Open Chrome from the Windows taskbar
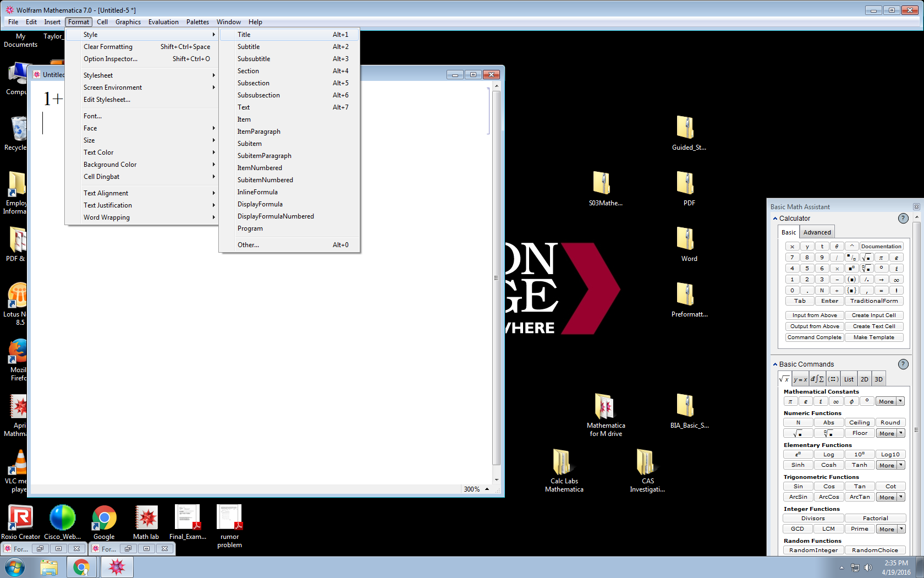Viewport: 924px width, 578px height. 81,567
